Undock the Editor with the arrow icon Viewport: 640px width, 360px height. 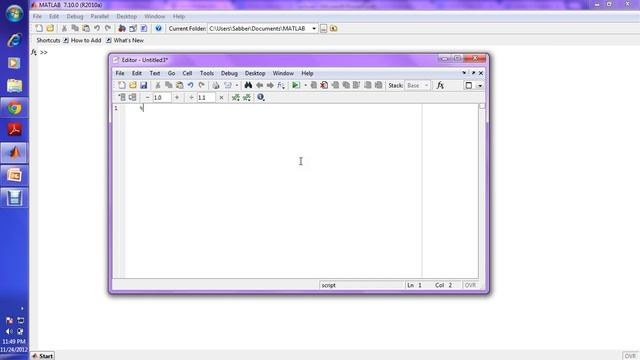click(x=473, y=73)
